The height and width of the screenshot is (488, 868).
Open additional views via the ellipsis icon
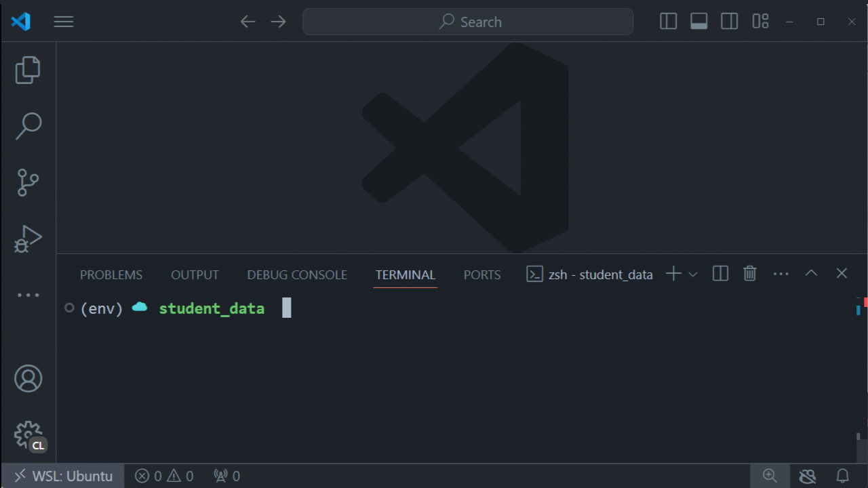(x=27, y=294)
